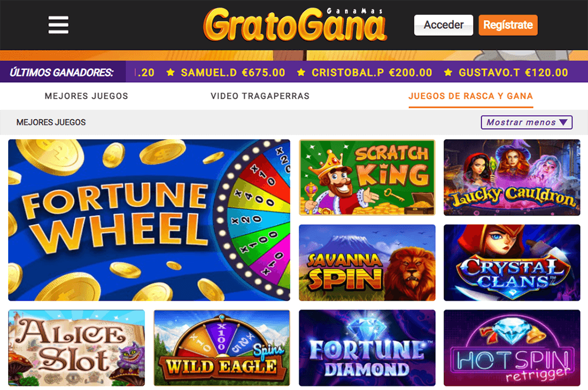Collapse games with Mostrar menos dropdown
588x390 pixels.
click(x=526, y=122)
